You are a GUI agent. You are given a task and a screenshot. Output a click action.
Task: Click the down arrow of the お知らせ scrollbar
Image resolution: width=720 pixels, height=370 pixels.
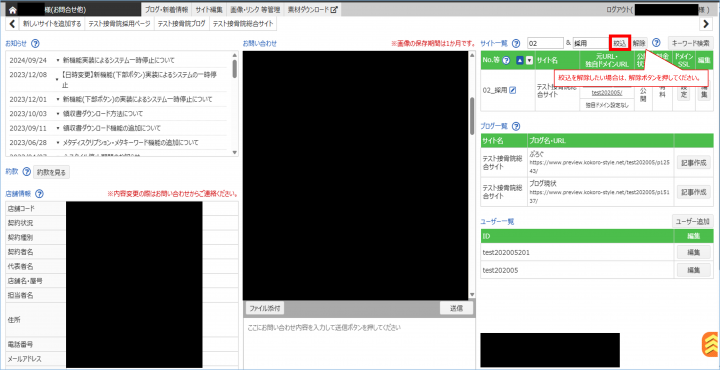(x=235, y=152)
